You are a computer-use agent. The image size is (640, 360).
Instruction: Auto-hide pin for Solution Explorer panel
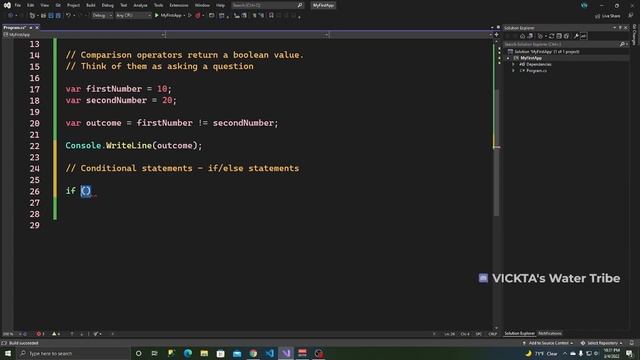[620, 28]
